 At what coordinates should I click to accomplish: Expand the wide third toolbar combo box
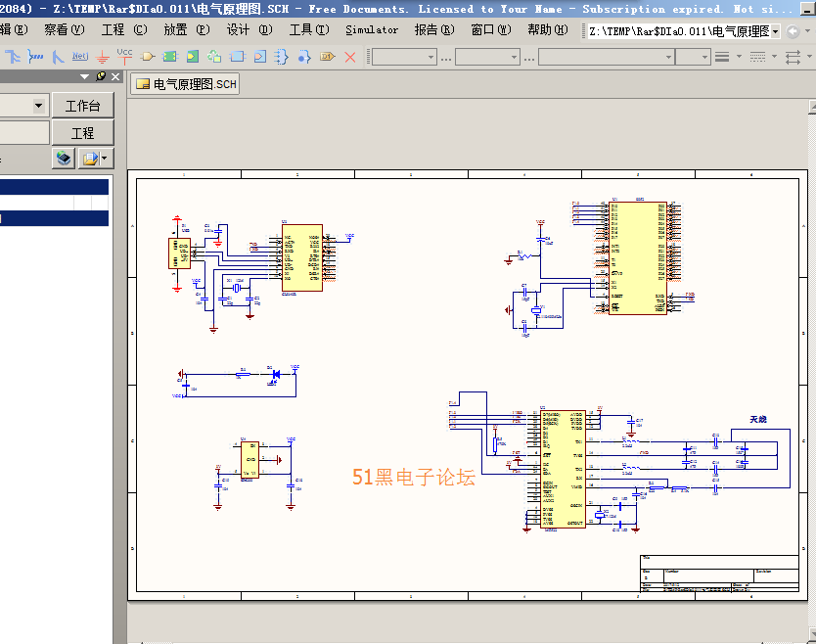pyautogui.click(x=668, y=57)
